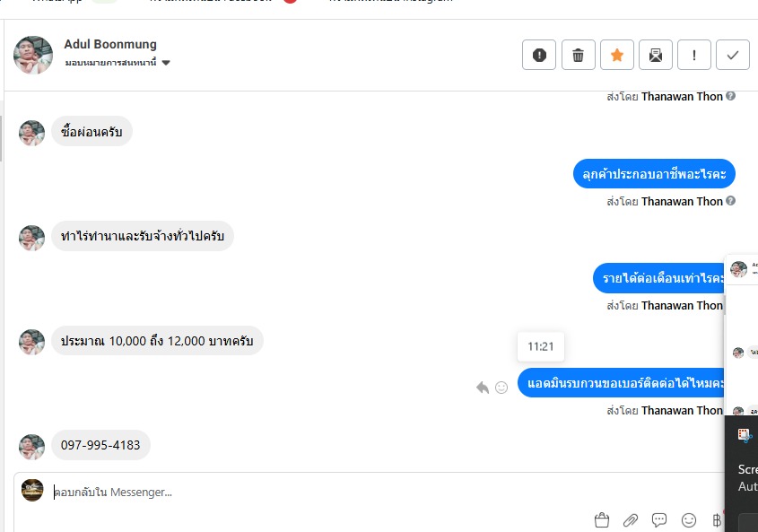Viewport: 758px width, 532px height.
Task: Open Adul Boonmung's profile picture in header
Action: pyautogui.click(x=33, y=55)
